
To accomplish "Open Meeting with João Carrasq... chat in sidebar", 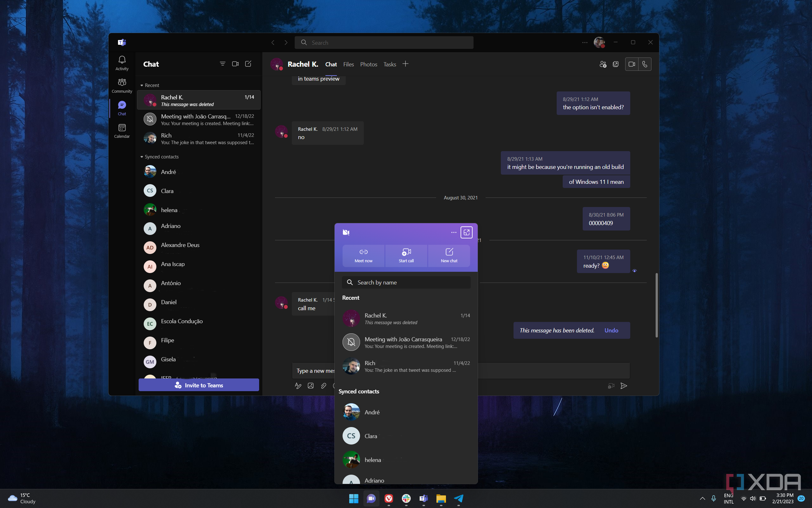I will 199,119.
